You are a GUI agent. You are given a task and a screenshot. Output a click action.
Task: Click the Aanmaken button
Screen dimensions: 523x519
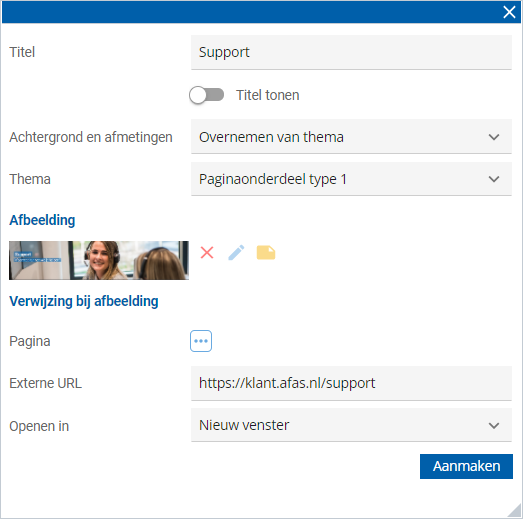click(x=466, y=466)
